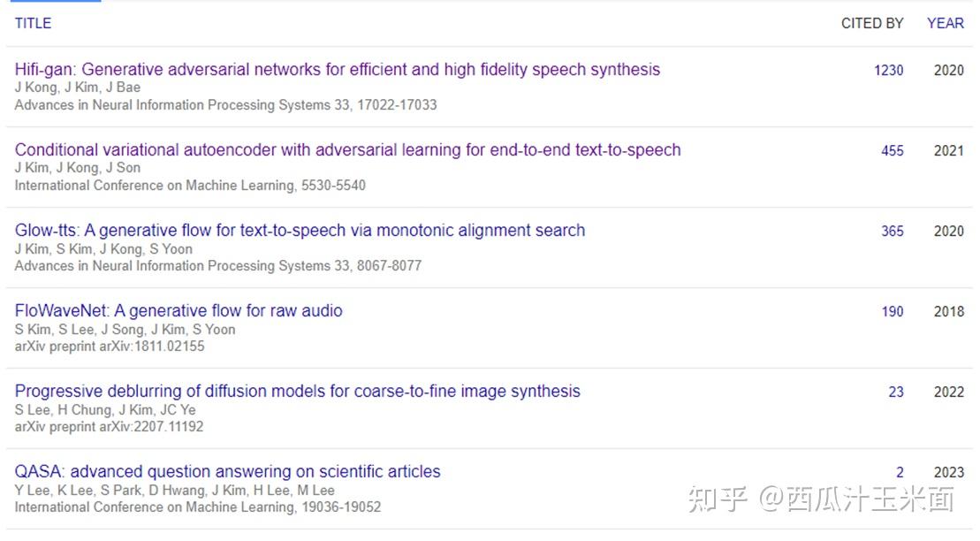View the 190 citations of FloWaveNet
This screenshot has height=541, width=980.
892,311
